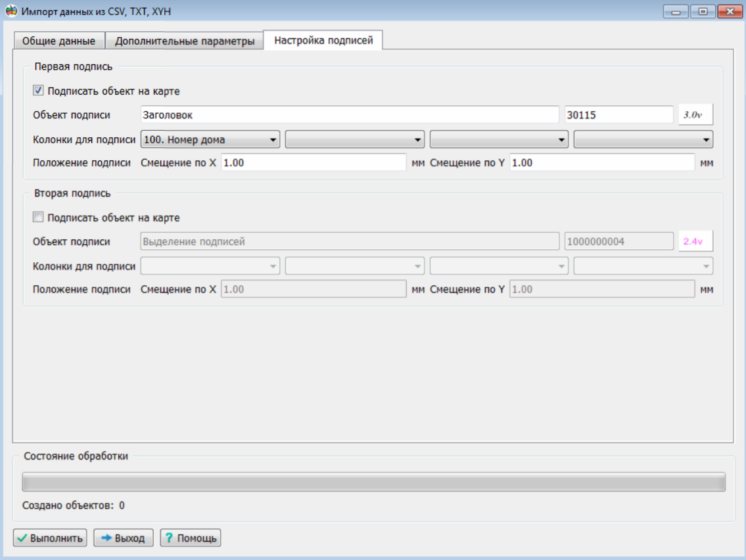Click the Заголовок object name field
This screenshot has height=560, width=746.
349,114
